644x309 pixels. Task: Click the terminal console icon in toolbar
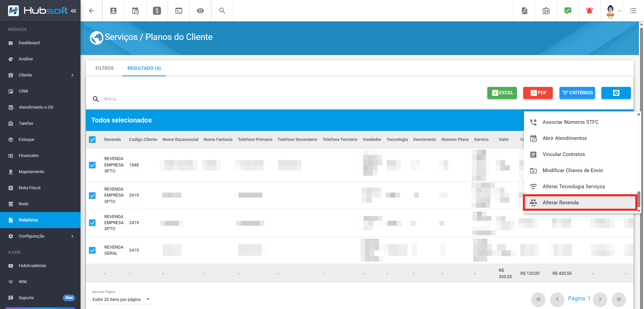(x=179, y=11)
